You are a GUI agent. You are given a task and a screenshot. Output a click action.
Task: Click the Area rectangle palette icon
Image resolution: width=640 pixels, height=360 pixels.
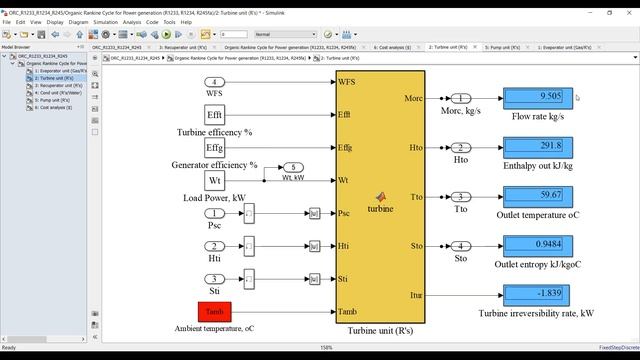click(95, 132)
